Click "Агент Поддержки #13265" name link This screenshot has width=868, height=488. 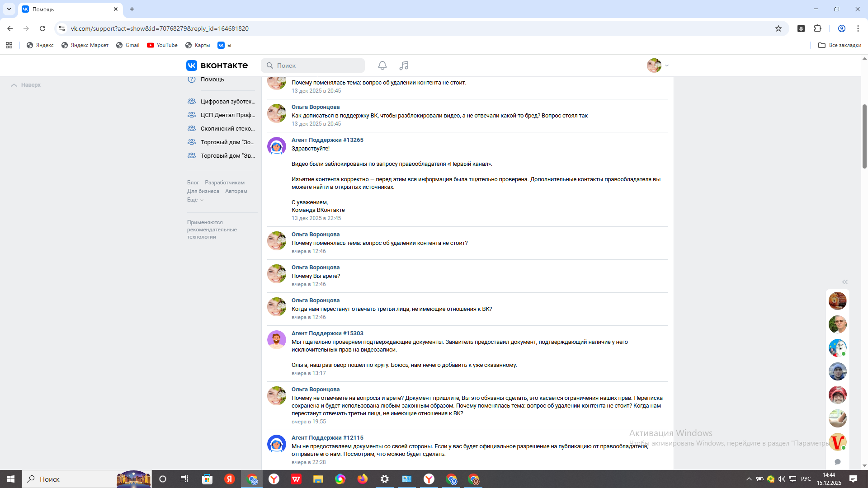327,140
